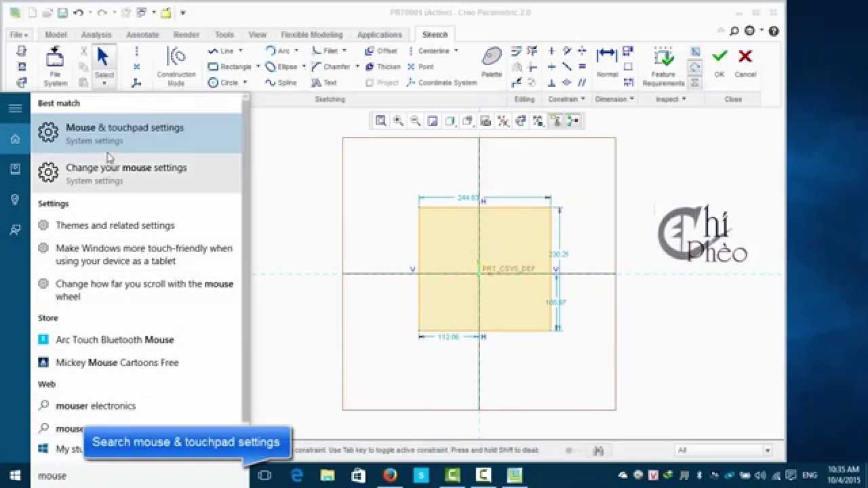This screenshot has height=488, width=868.
Task: Select the Point sketching tool
Action: pyautogui.click(x=420, y=66)
